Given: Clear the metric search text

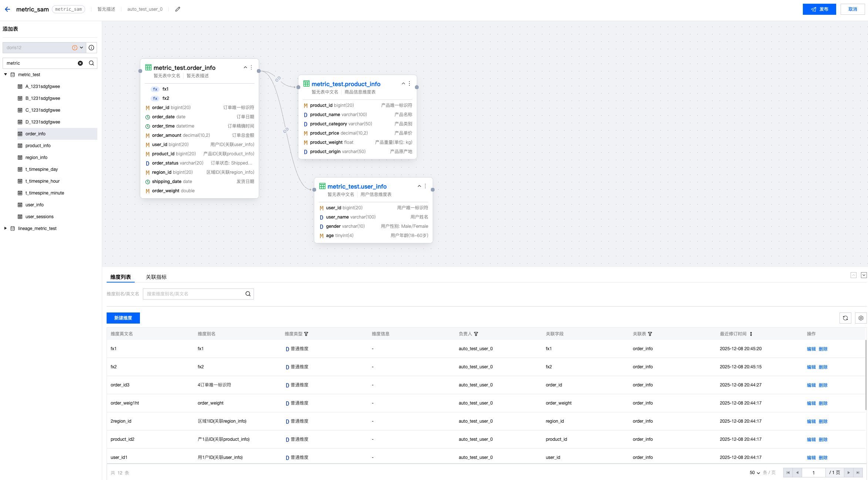Looking at the screenshot, I should [80, 63].
